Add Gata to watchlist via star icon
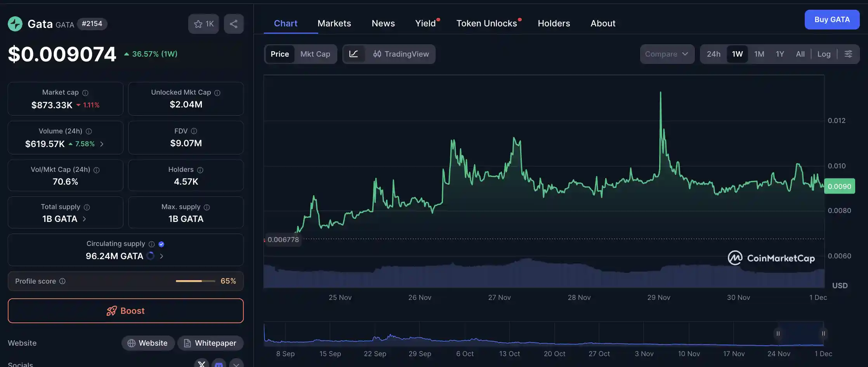This screenshot has width=868, height=367. (x=199, y=24)
